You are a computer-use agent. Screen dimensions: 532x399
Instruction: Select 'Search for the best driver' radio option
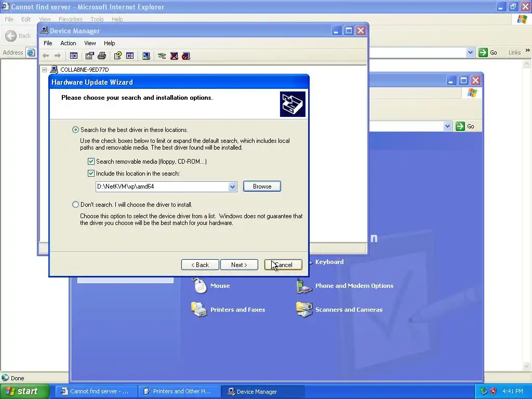tap(75, 129)
